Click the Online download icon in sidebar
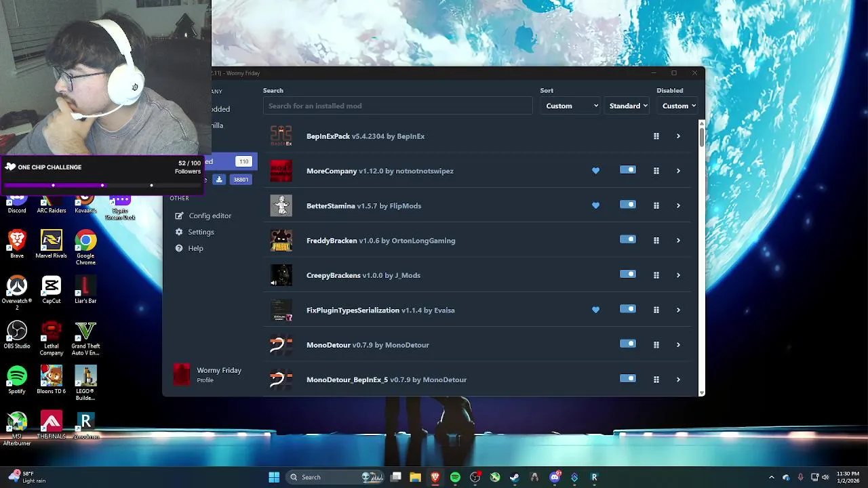The height and width of the screenshot is (488, 868). point(219,180)
